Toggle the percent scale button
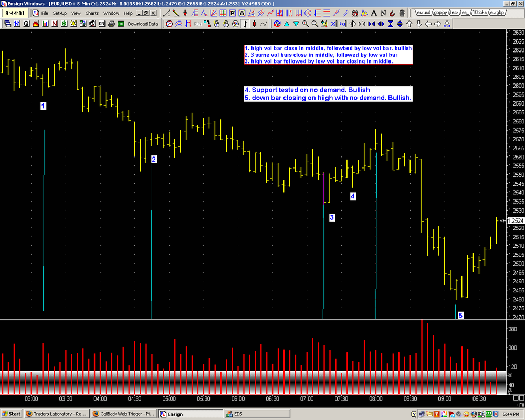Viewport: 525px width, 420px height. [333, 24]
